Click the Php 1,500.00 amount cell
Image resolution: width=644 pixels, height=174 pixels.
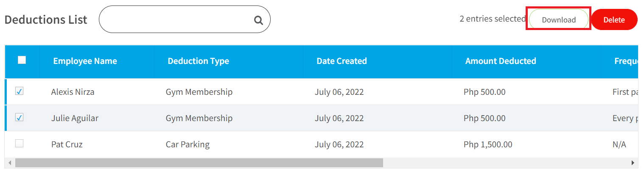click(488, 144)
